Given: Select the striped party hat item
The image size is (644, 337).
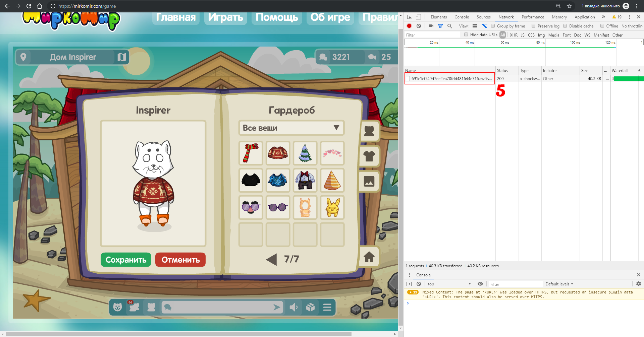Looking at the screenshot, I should (x=332, y=180).
